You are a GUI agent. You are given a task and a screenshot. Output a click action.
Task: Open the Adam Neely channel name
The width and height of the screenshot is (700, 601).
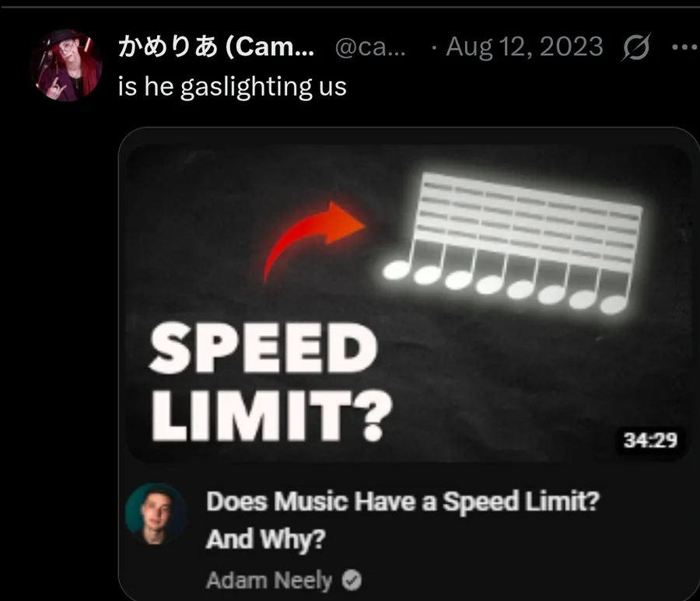point(269,581)
